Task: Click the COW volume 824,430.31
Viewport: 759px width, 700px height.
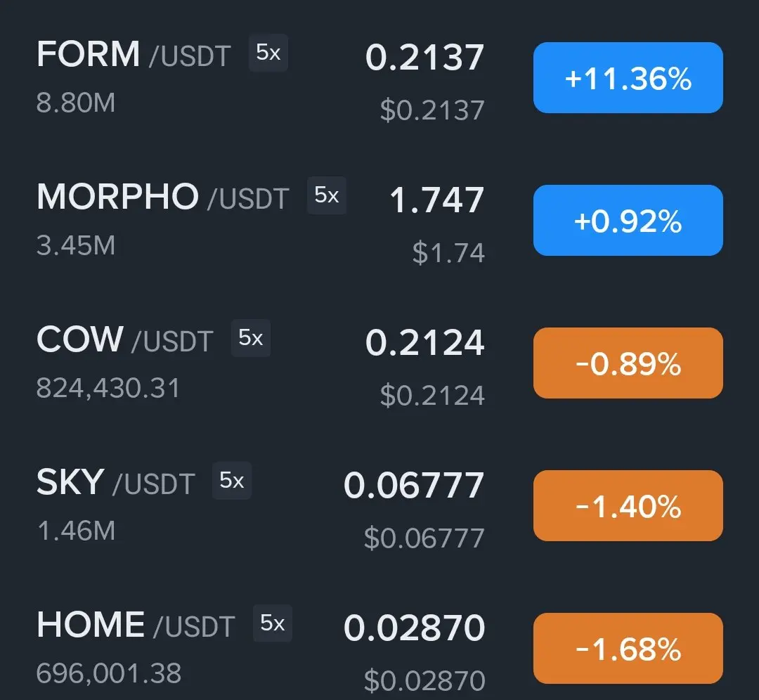Action: pyautogui.click(x=108, y=388)
